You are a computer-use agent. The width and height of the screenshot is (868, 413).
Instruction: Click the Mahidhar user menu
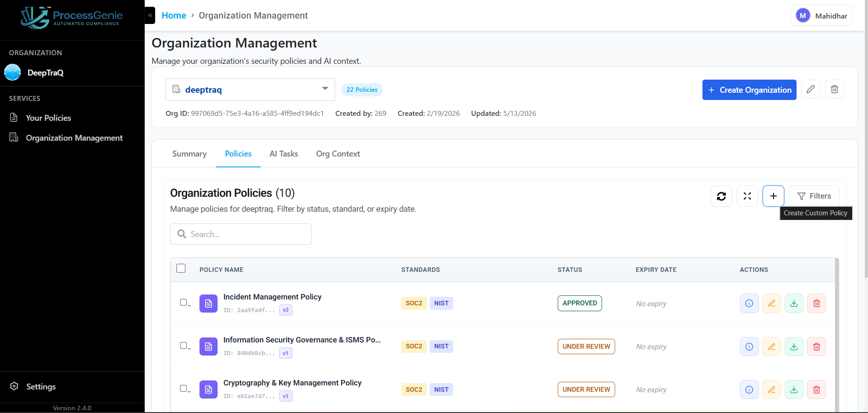(821, 16)
